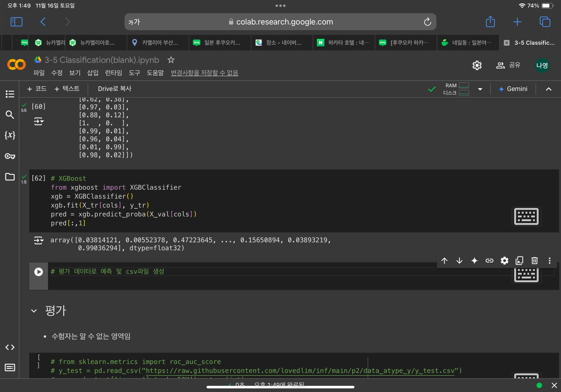This screenshot has height=392, width=561.
Task: Add a text cell with + 텍스트
Action: click(67, 89)
